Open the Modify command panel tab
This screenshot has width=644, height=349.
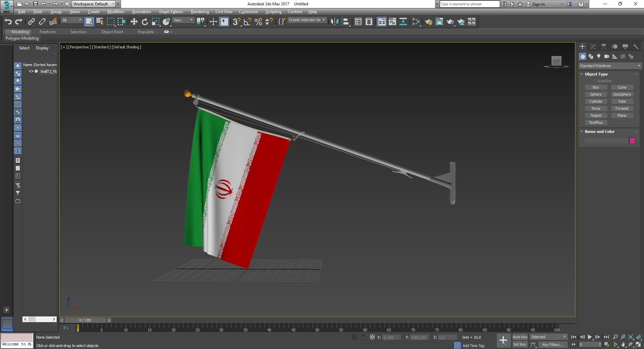(x=593, y=47)
